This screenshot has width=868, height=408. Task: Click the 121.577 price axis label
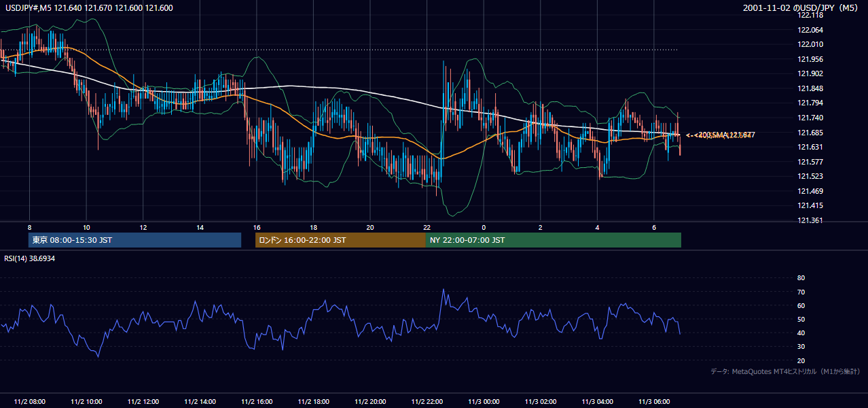pos(812,162)
